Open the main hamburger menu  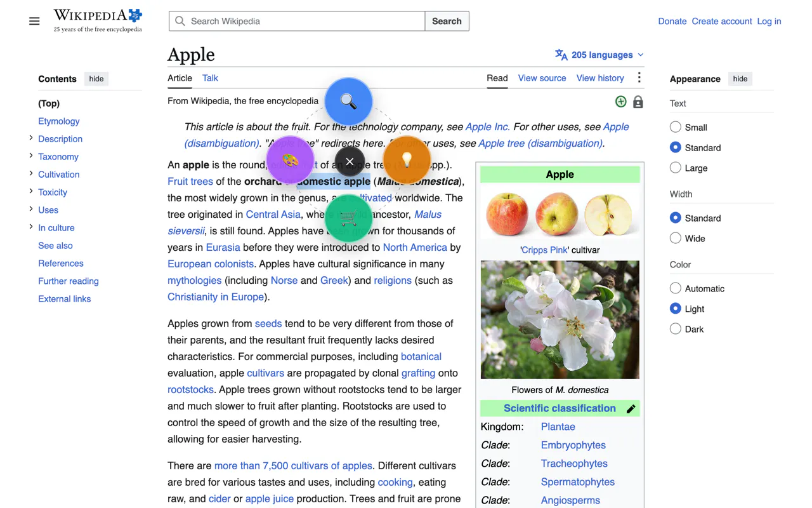click(x=34, y=21)
